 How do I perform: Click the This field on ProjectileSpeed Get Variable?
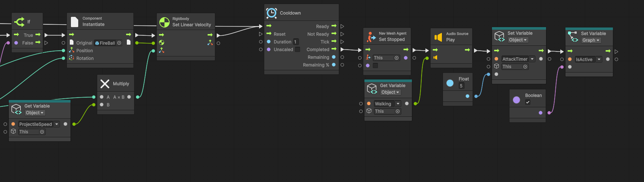(32, 132)
